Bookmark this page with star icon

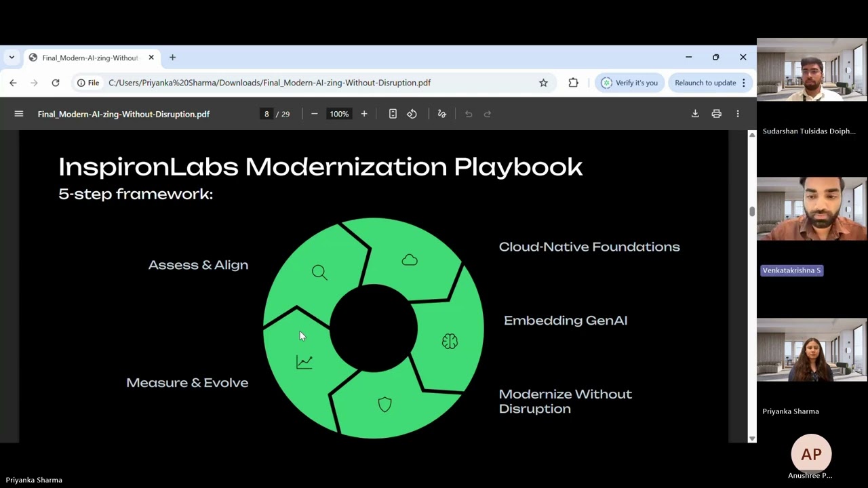[x=543, y=83]
